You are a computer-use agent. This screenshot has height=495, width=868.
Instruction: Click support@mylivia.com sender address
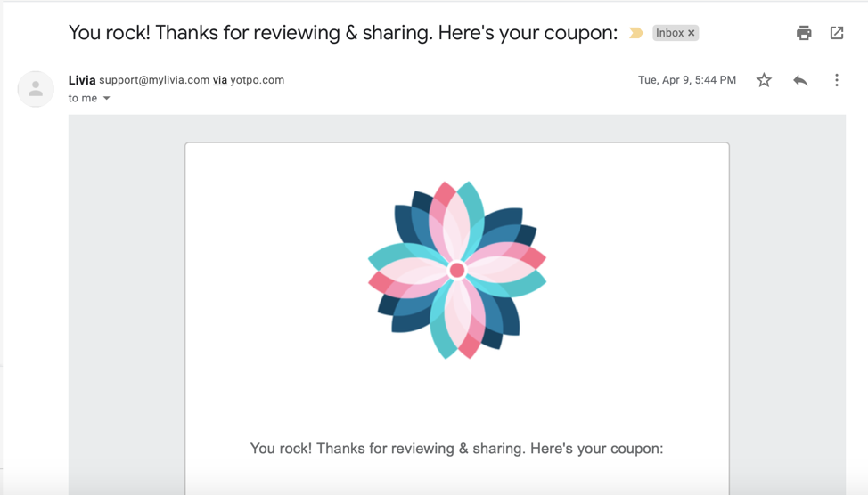(x=154, y=80)
